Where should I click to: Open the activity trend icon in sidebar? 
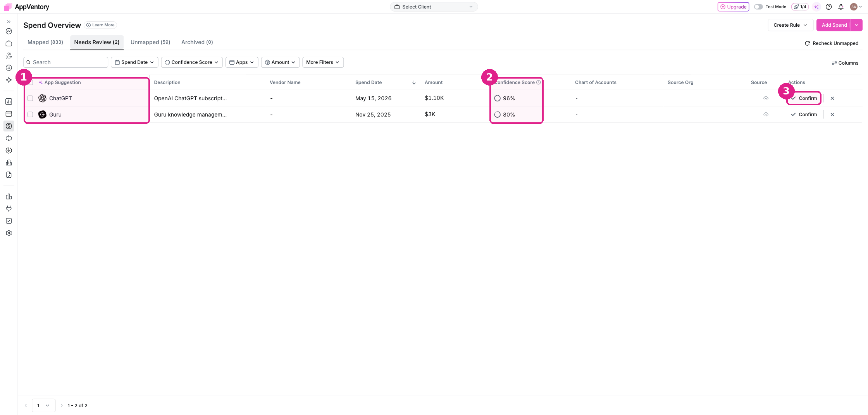pyautogui.click(x=9, y=31)
